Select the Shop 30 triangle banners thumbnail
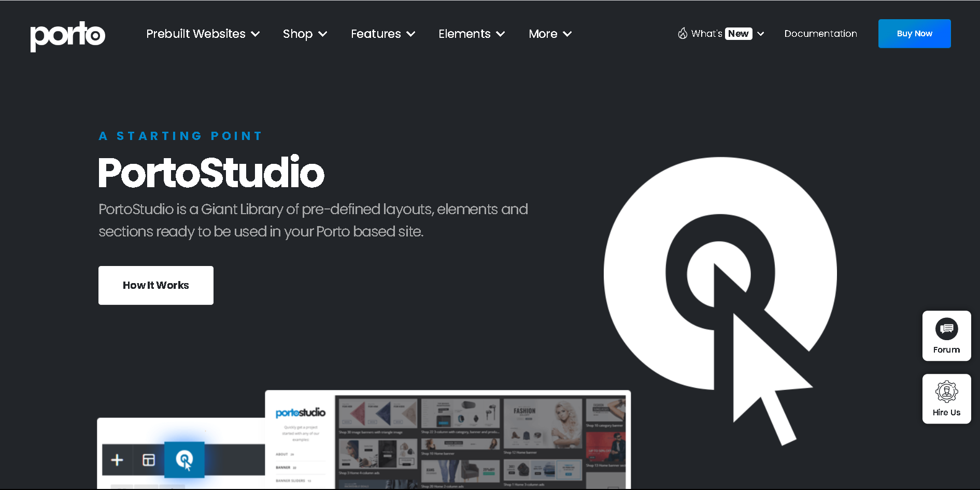Screen dimensions: 980x490 point(377,415)
